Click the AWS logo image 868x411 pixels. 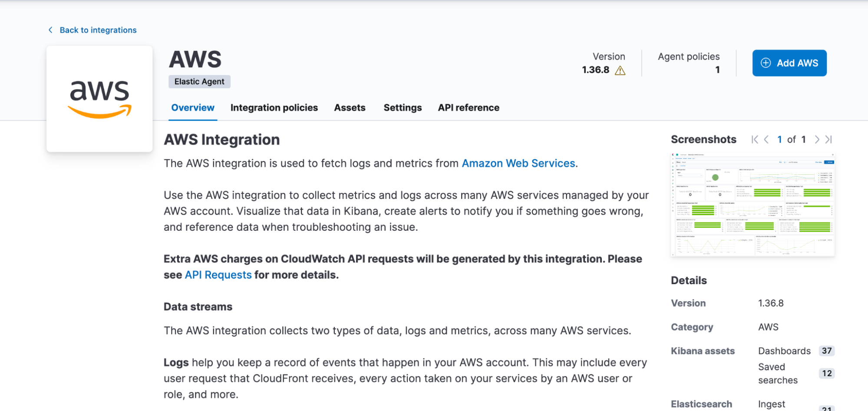pos(99,99)
